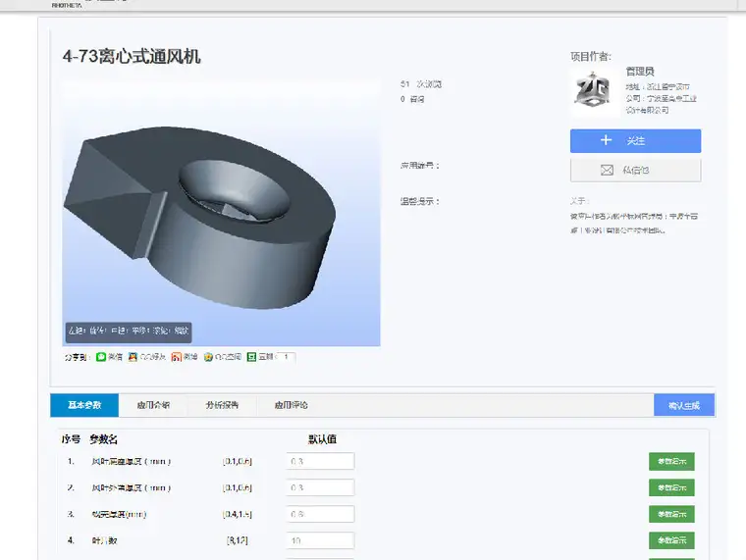Share via the WeChat icon
The width and height of the screenshot is (746, 560).
(x=101, y=357)
